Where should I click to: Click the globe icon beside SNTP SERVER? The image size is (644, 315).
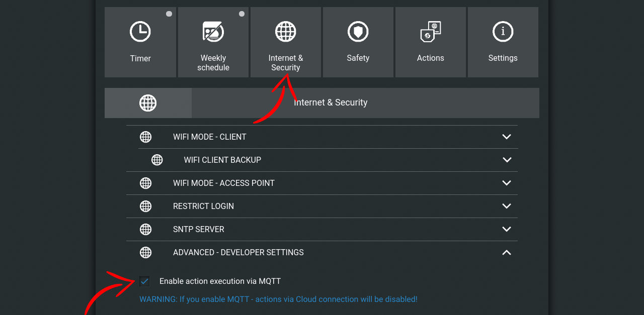tap(146, 229)
